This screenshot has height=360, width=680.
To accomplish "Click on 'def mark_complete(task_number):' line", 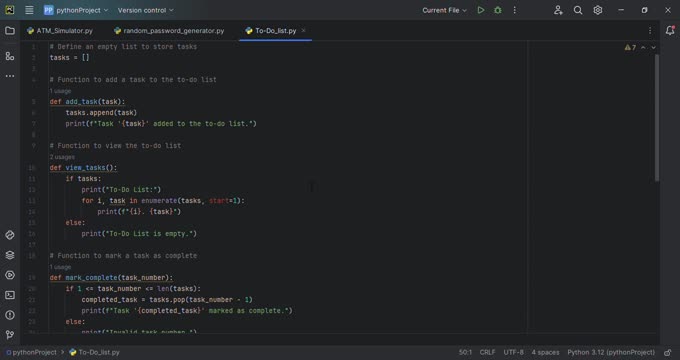I will coord(111,278).
